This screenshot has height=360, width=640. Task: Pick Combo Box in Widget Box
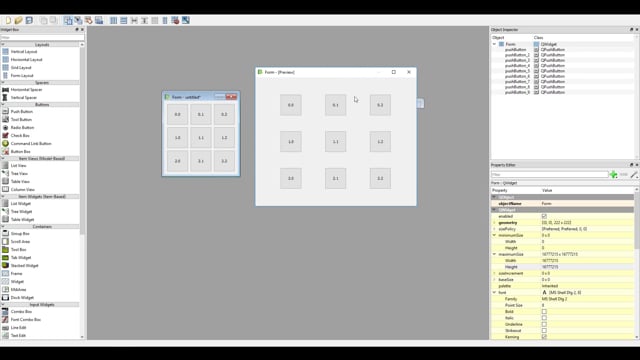[x=21, y=311]
